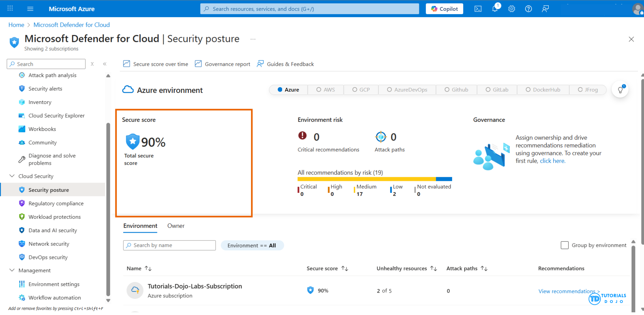This screenshot has width=644, height=315.
Task: Select the AWS environment radio option
Action: pyautogui.click(x=325, y=90)
